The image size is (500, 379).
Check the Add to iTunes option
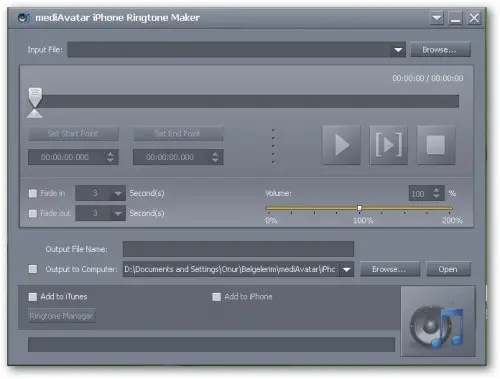click(x=33, y=297)
